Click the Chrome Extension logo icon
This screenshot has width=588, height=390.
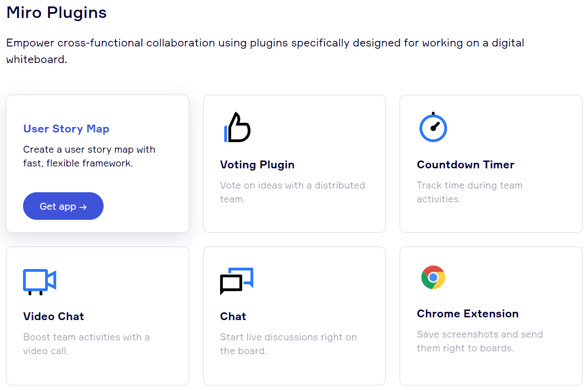[x=433, y=277]
